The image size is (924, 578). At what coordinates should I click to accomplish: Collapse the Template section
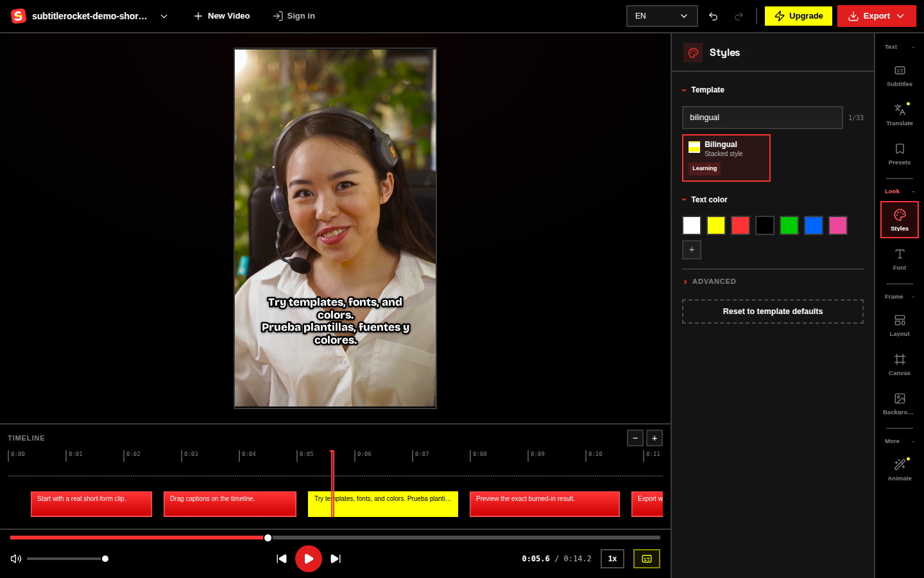703,90
